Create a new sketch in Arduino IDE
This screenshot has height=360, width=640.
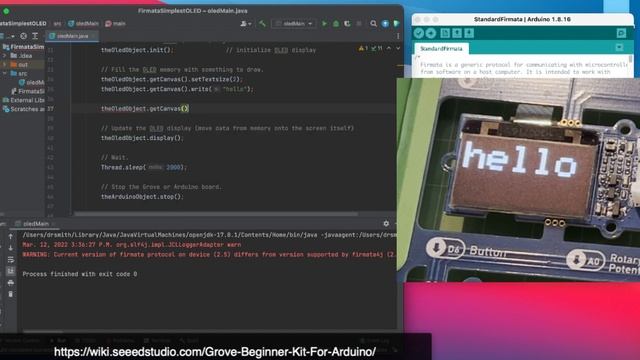pyautogui.click(x=445, y=33)
